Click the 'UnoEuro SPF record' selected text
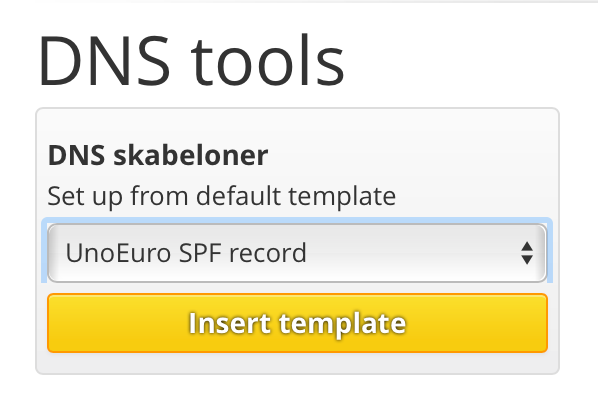Viewport: 598px width, 400px height. [x=186, y=253]
